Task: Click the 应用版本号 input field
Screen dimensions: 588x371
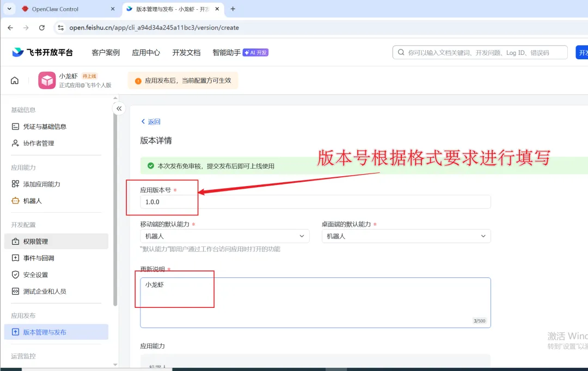Action: (315, 202)
